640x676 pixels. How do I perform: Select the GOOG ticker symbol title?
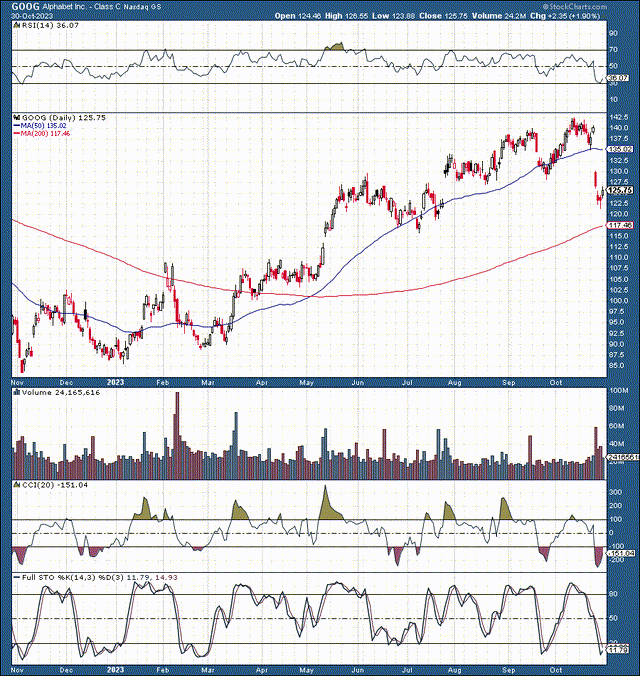click(25, 6)
